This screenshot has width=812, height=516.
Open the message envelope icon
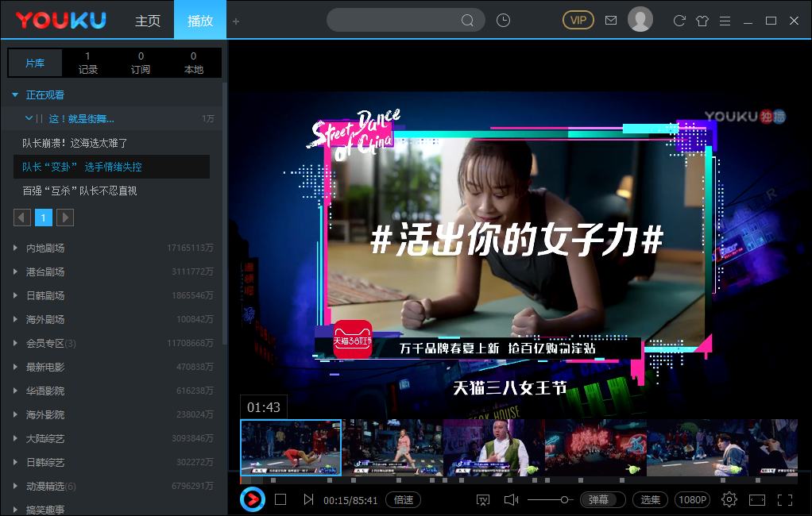(610, 20)
